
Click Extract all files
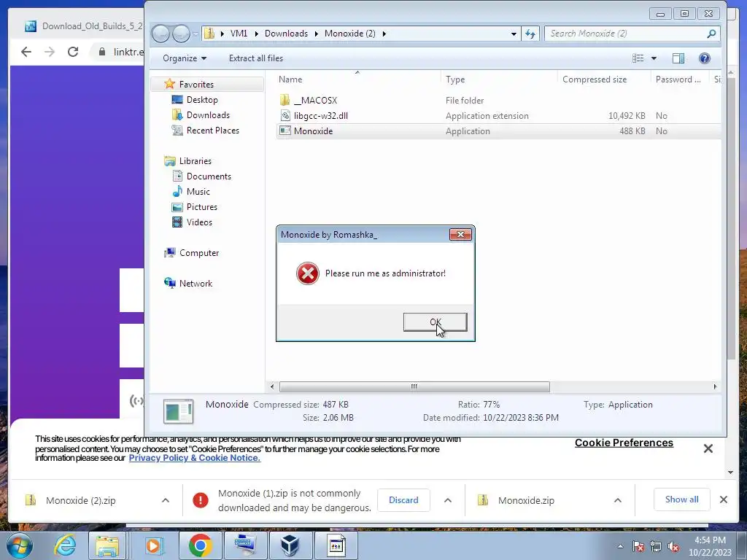256,58
